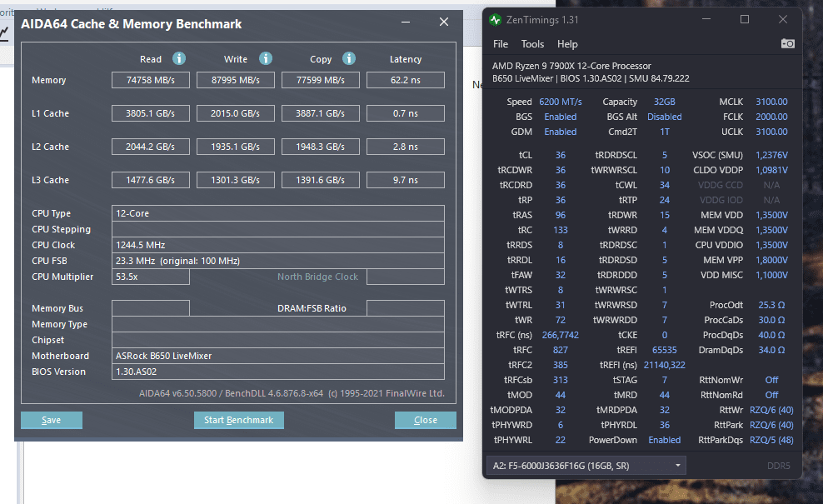Click the L2 Cache Write value 1935.1 GB/s

tap(236, 147)
